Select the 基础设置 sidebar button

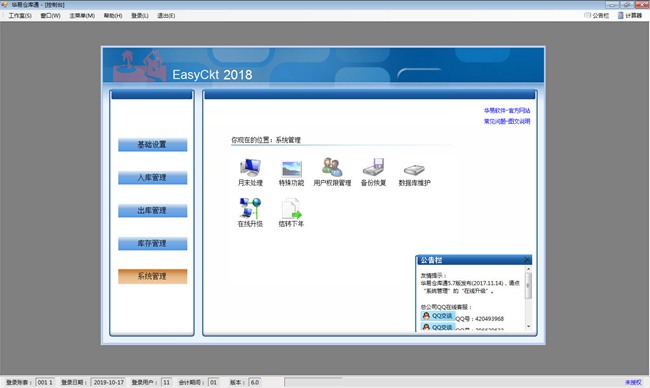pyautogui.click(x=152, y=145)
